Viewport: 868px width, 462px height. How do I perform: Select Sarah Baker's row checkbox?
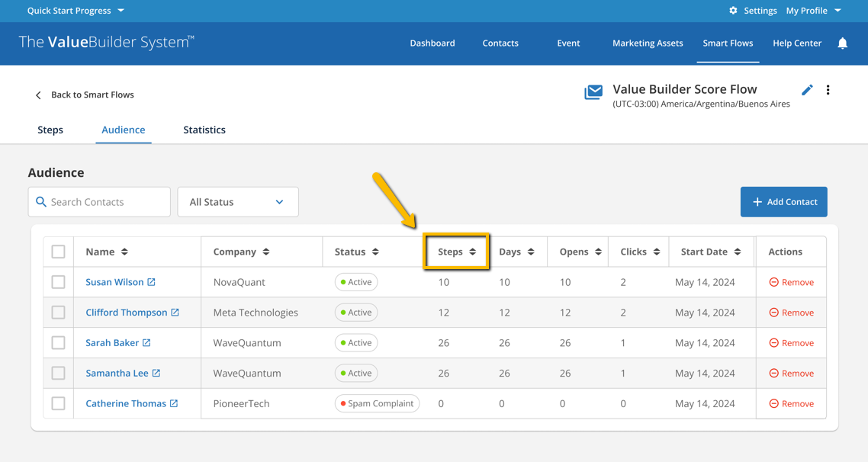[58, 342]
